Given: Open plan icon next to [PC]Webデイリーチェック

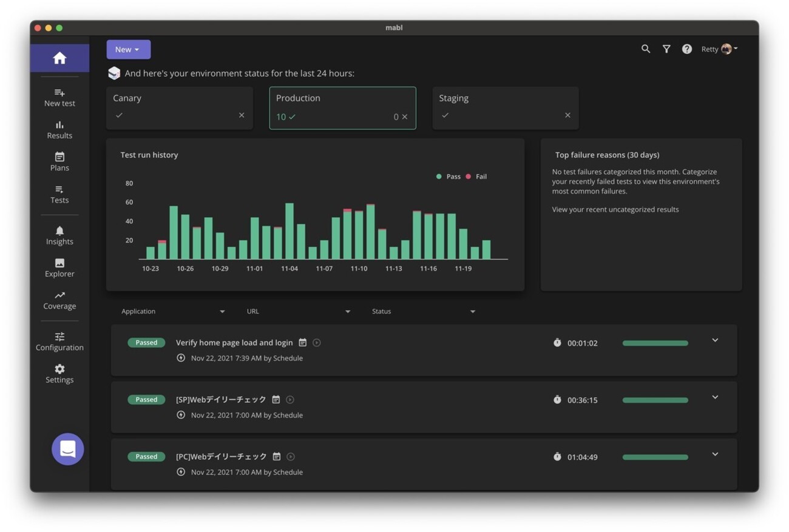Looking at the screenshot, I should (x=277, y=457).
